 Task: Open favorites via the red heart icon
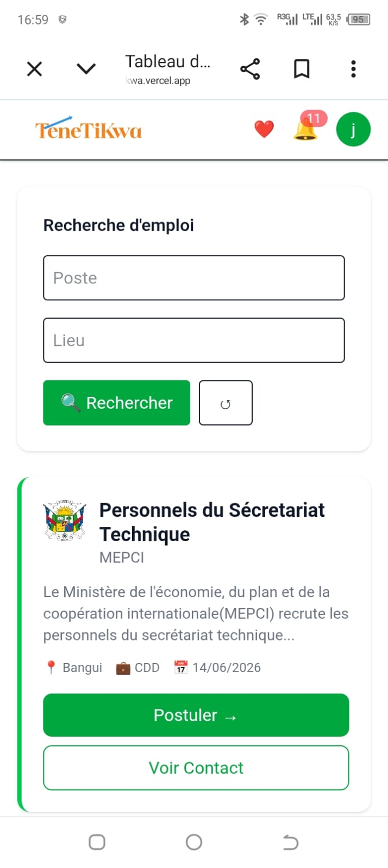264,129
